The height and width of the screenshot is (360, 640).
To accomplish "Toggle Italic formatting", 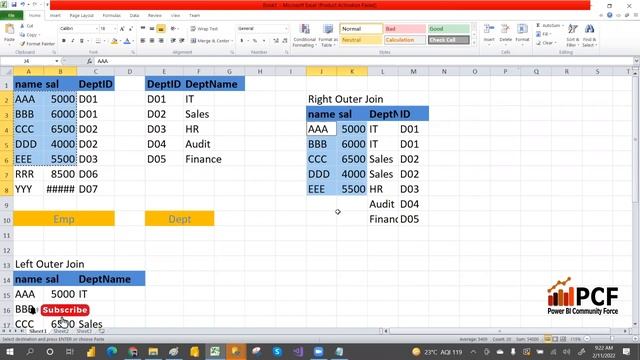I will coord(73,41).
